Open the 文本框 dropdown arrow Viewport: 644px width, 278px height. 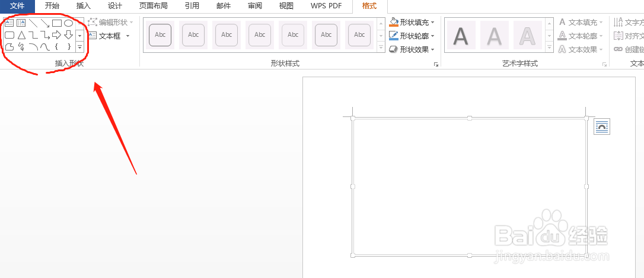coord(127,36)
